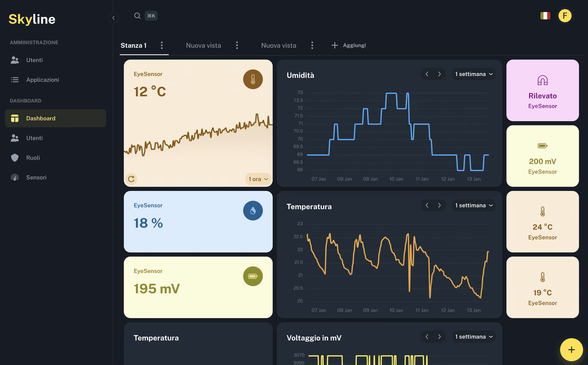Viewport: 588px width, 365px height.
Task: Switch to the Nuova vista tab
Action: 203,45
